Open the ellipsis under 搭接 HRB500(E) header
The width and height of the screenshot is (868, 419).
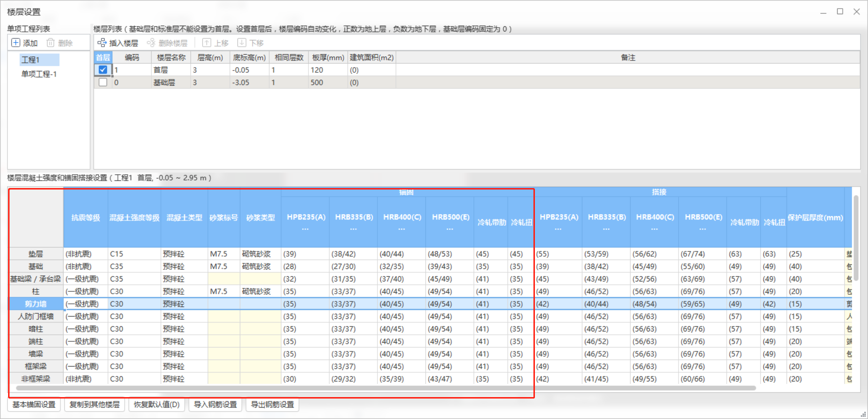[703, 229]
